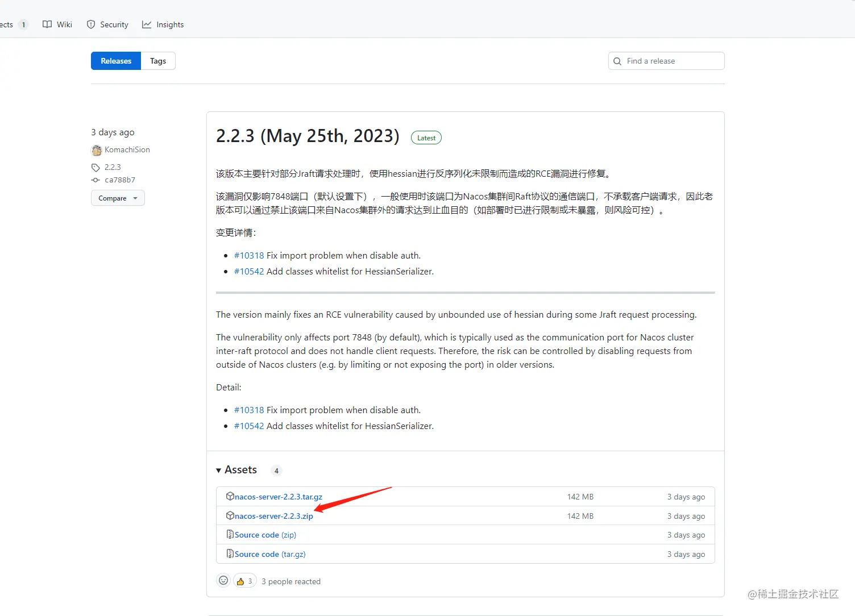Toggle the thumbs up reaction

(x=245, y=581)
